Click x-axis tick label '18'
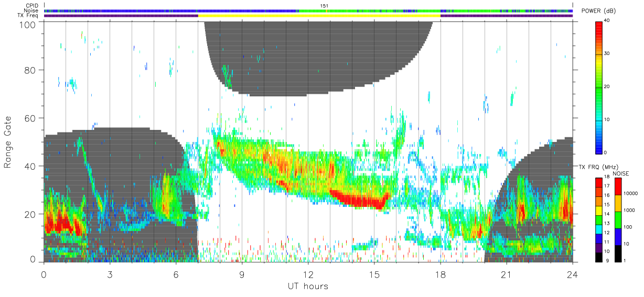The height and width of the screenshot is (297, 644). click(440, 274)
